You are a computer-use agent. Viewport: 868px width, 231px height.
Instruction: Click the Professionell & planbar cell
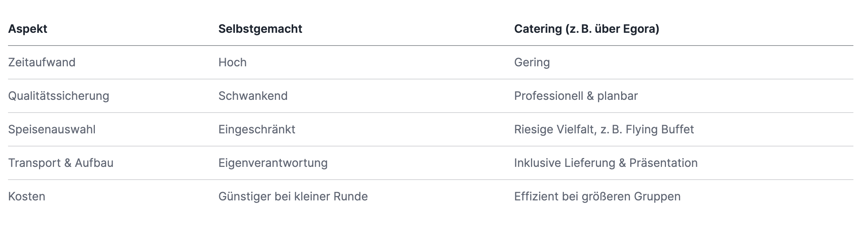576,96
